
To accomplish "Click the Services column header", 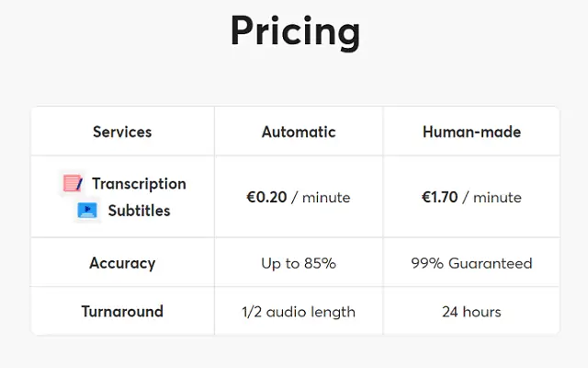I will point(122,132).
